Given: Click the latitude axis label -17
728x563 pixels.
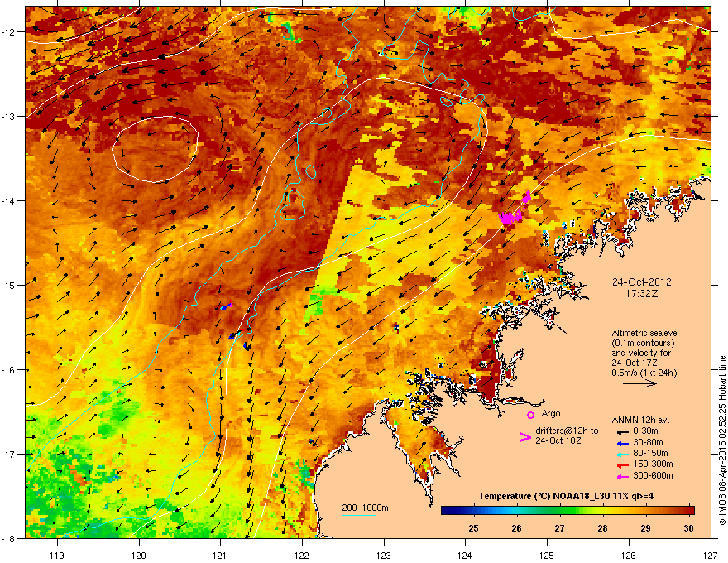Looking at the screenshot, I should pos(7,454).
